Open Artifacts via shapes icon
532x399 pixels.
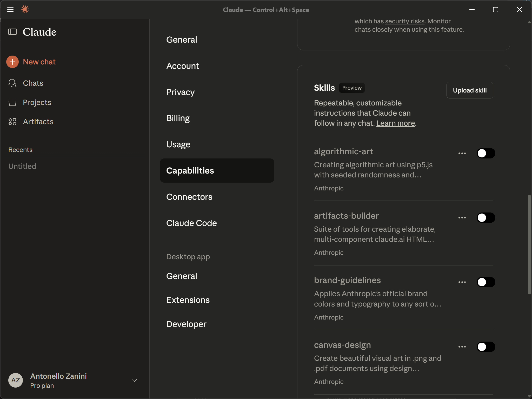(x=12, y=122)
